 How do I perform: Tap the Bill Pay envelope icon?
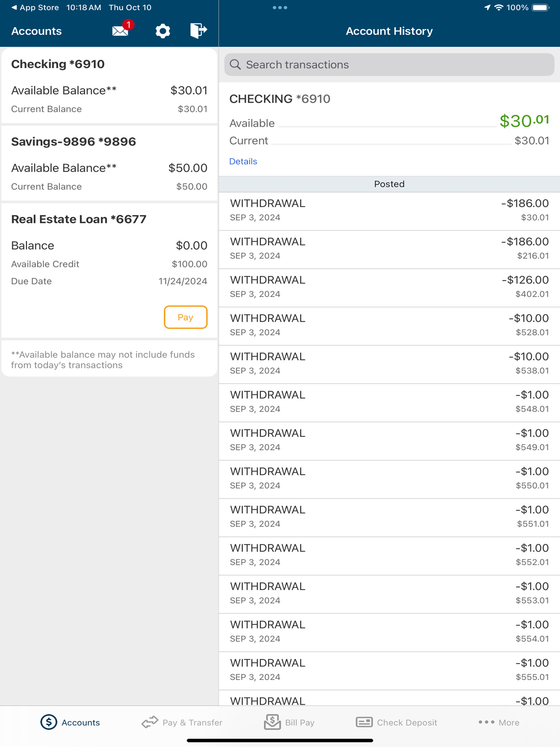272,722
